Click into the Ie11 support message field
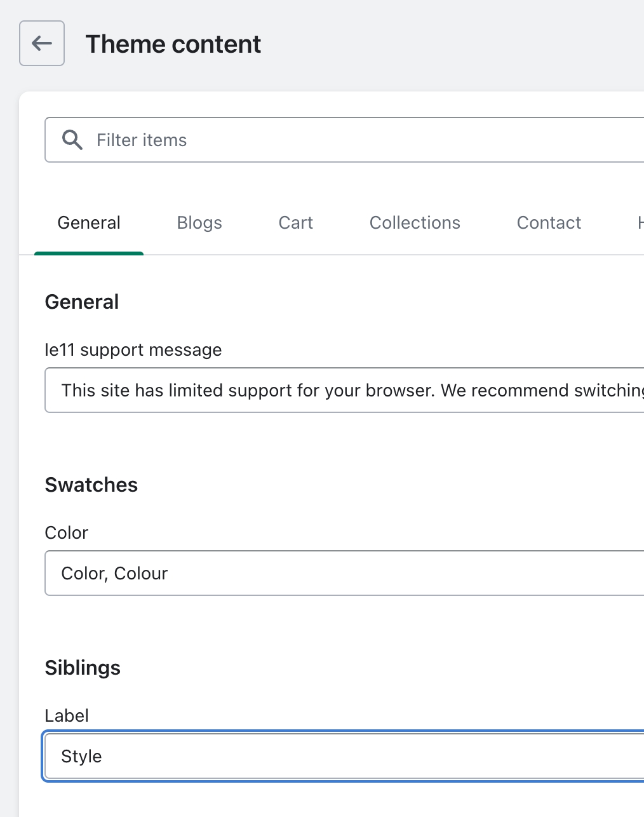 tap(349, 390)
